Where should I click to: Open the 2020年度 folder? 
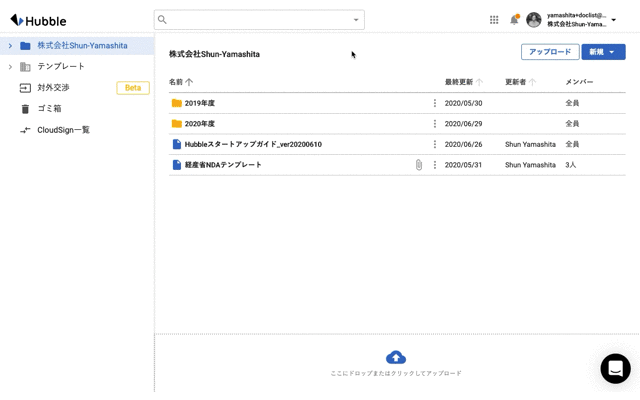[x=200, y=123]
